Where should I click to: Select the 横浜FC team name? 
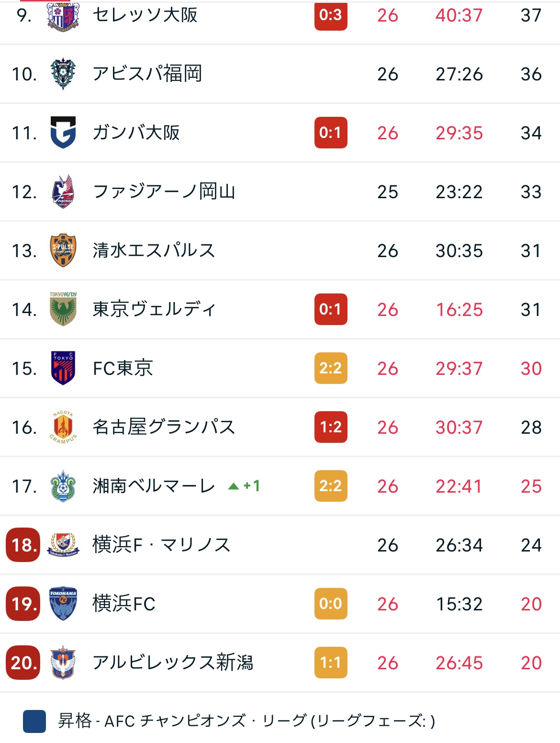point(124,604)
